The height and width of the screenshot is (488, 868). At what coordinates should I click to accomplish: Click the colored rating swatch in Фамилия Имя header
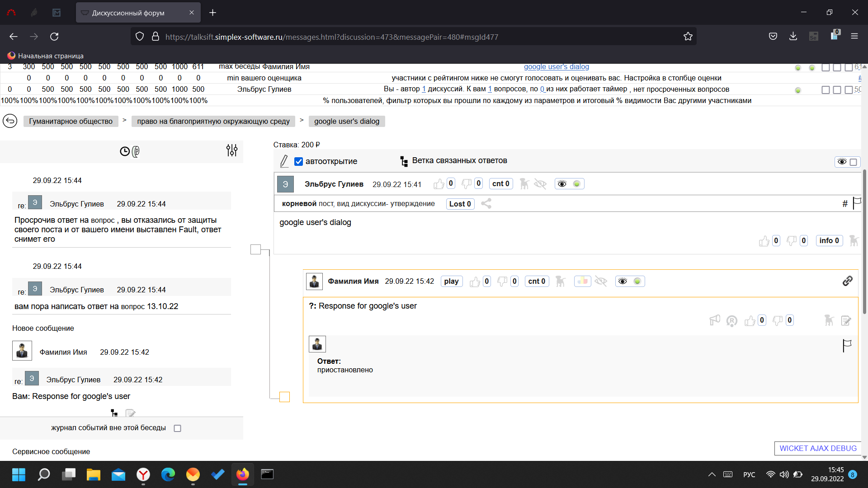coord(582,281)
